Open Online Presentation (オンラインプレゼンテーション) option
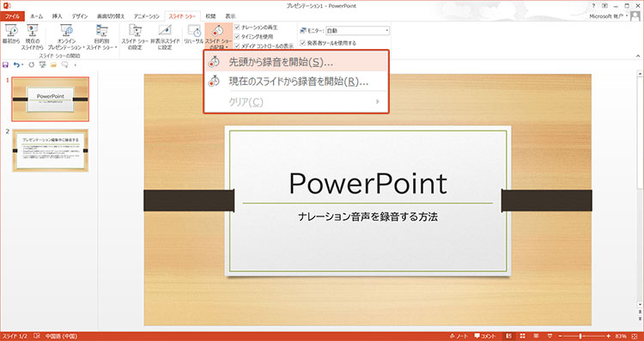This screenshot has width=644, height=341. click(66, 36)
